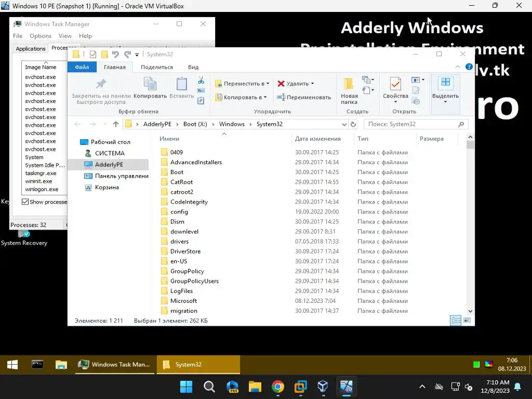Sort by Дата изменения column header
The height and width of the screenshot is (399, 532).
[318, 139]
